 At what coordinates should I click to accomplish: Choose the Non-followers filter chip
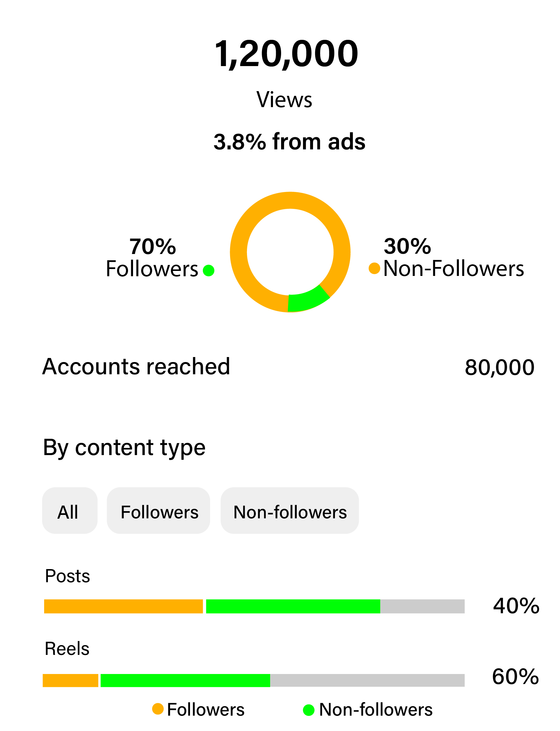point(289,510)
